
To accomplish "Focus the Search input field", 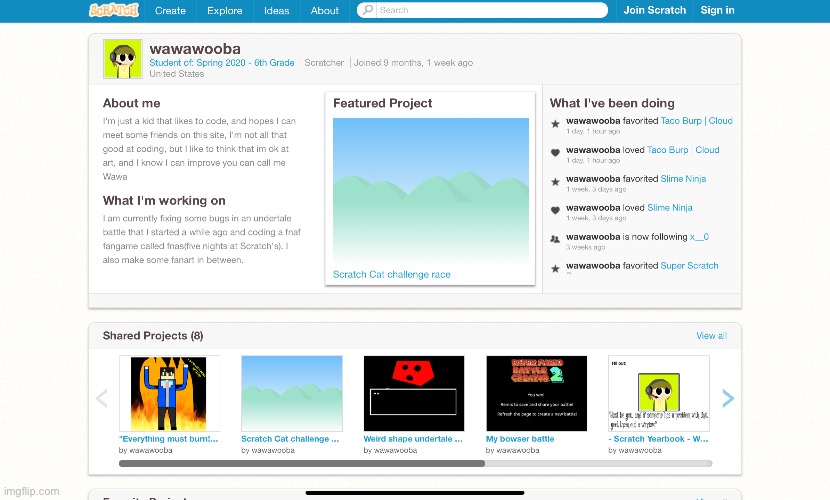I will tap(491, 10).
